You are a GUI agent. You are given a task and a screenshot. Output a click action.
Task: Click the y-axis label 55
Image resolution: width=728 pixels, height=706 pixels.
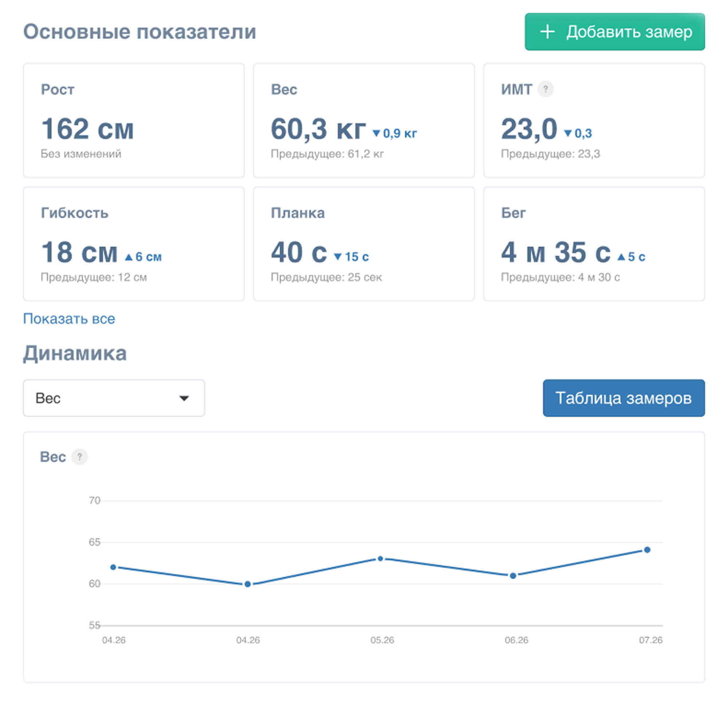tap(94, 626)
